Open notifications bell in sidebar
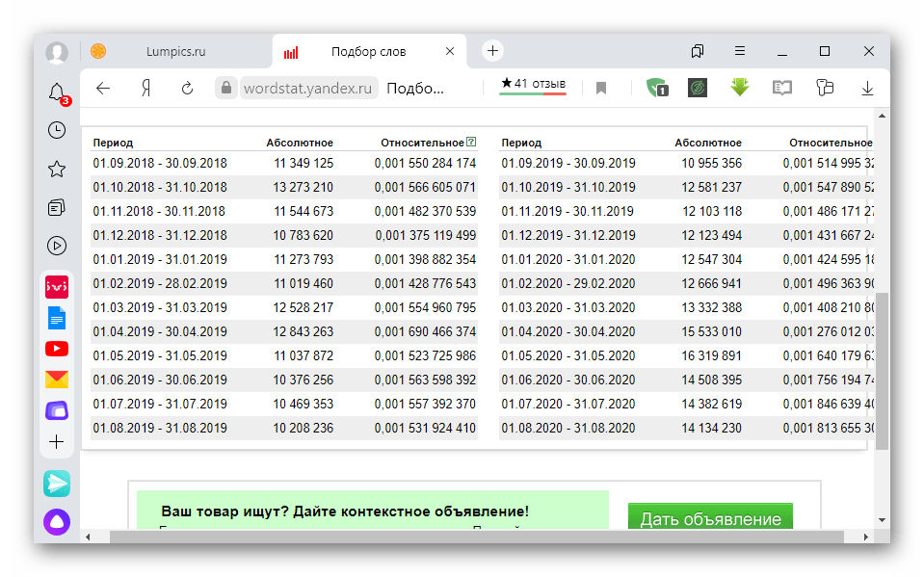This screenshot has width=924, height=577. pyautogui.click(x=57, y=93)
